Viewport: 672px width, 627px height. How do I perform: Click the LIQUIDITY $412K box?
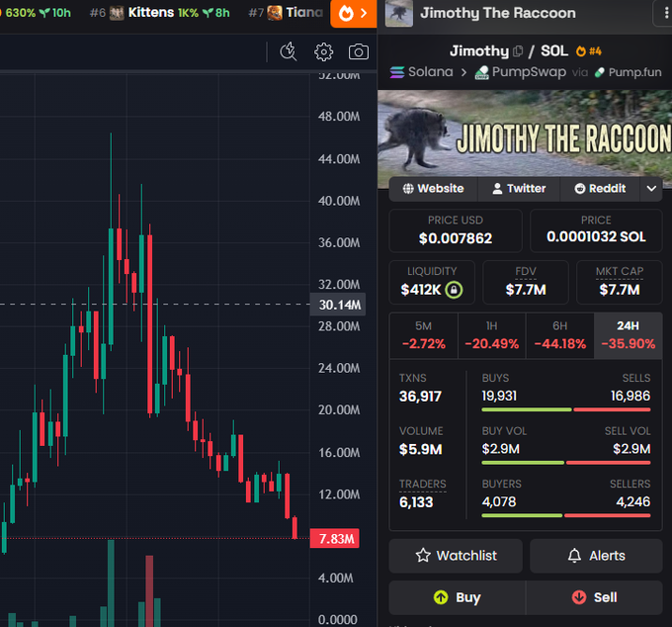point(432,282)
